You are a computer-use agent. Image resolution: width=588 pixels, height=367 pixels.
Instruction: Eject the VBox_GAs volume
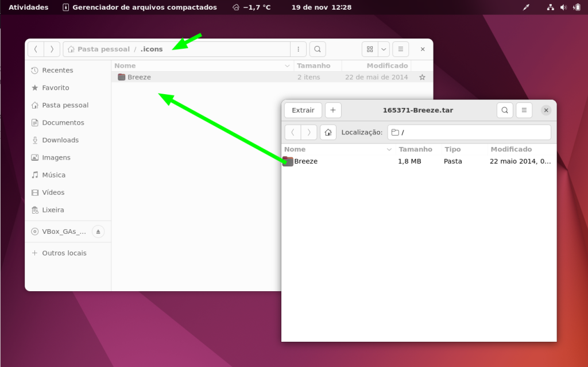pos(98,232)
